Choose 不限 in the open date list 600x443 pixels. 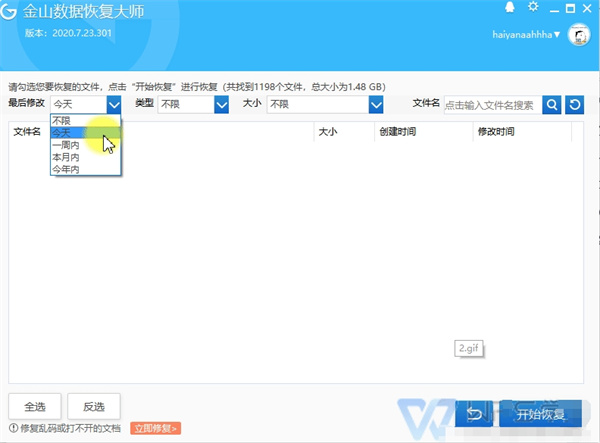86,121
